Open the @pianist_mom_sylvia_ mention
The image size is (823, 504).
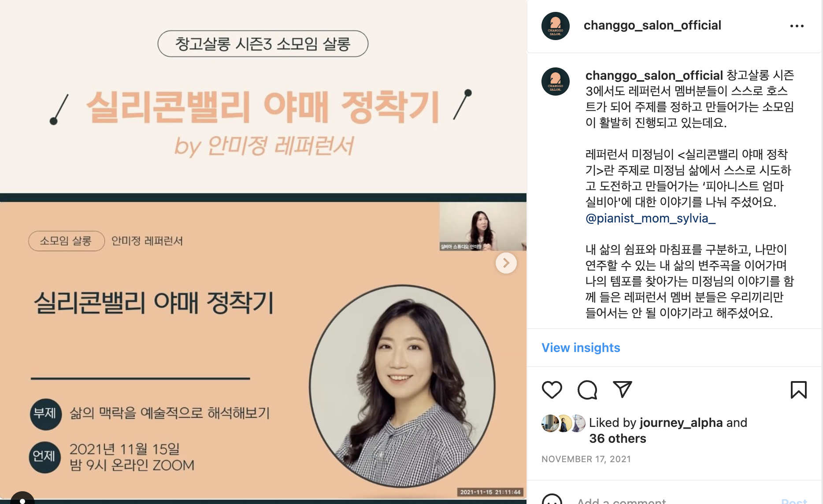[x=650, y=218]
